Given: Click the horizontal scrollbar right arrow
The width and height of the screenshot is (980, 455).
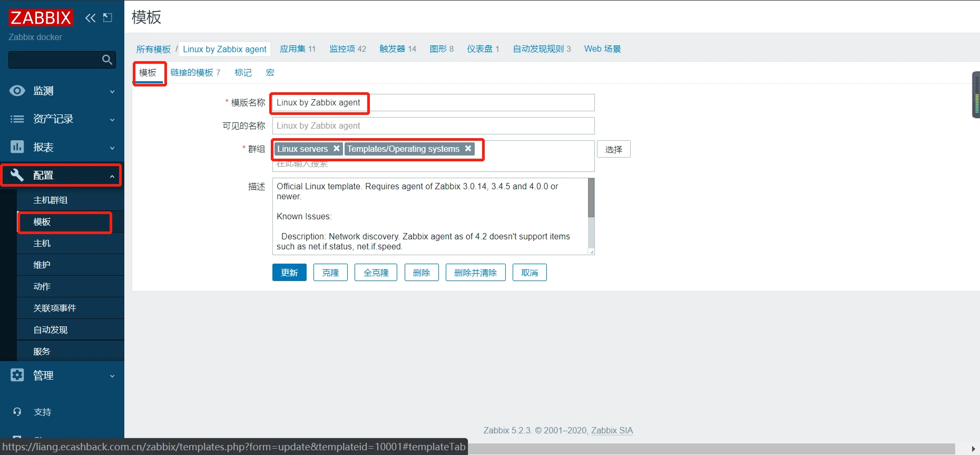Looking at the screenshot, I should point(973,449).
